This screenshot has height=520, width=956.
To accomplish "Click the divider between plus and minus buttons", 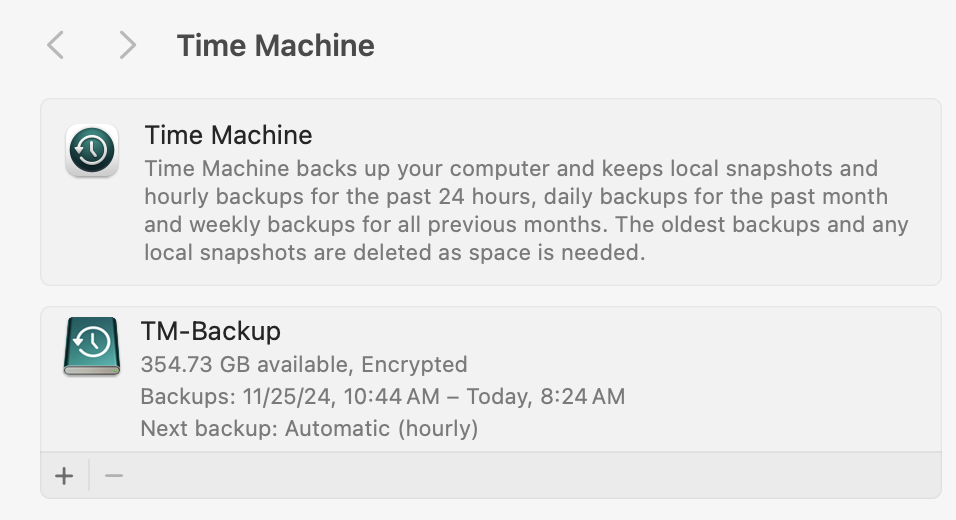I will pyautogui.click(x=89, y=475).
